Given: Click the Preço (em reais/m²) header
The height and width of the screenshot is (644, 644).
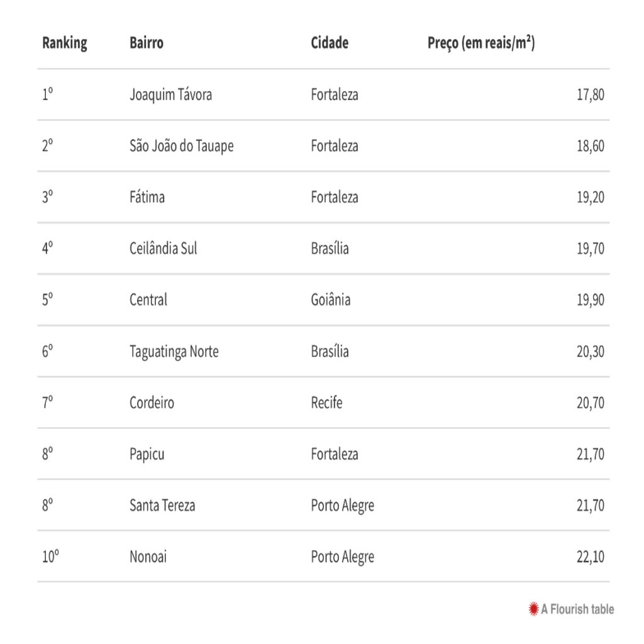Looking at the screenshot, I should [x=481, y=43].
